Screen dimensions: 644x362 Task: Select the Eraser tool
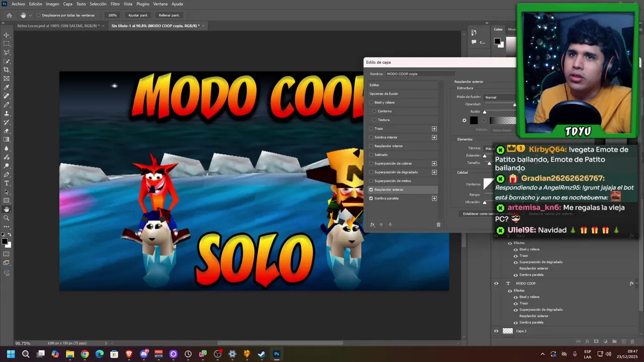click(x=7, y=131)
